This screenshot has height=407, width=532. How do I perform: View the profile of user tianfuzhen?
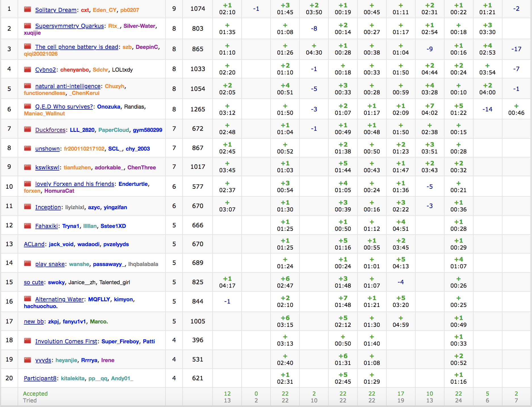point(77,167)
